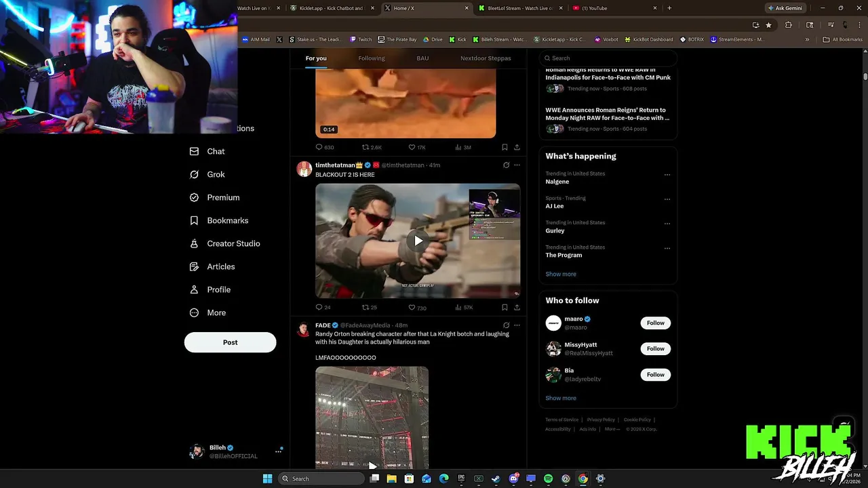Screen dimensions: 868x488
Task: Reply to timthetatman's BLACKOUT 2 post
Action: [323, 307]
